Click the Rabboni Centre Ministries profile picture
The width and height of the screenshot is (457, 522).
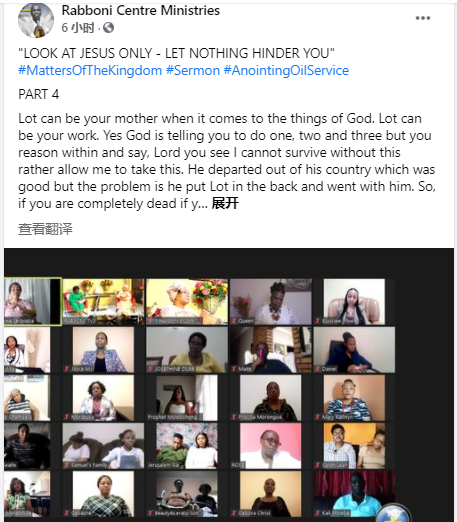[x=36, y=20]
